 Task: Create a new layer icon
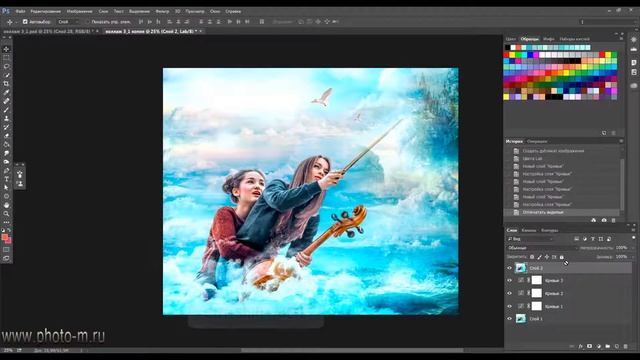617,346
